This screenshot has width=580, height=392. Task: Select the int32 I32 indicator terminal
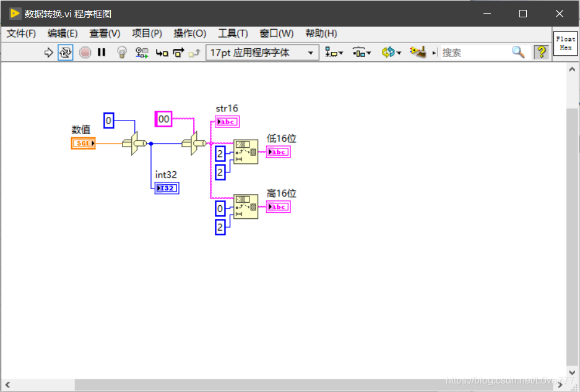coord(167,188)
